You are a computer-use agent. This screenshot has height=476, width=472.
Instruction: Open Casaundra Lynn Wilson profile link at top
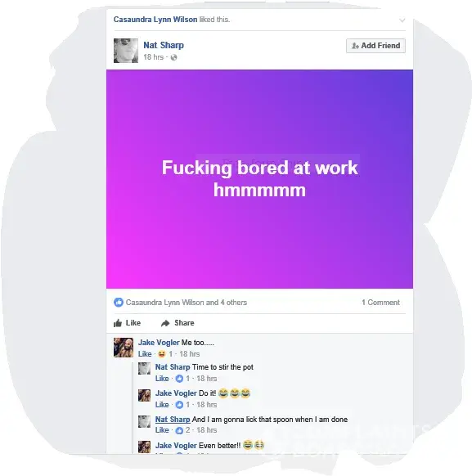click(x=155, y=20)
